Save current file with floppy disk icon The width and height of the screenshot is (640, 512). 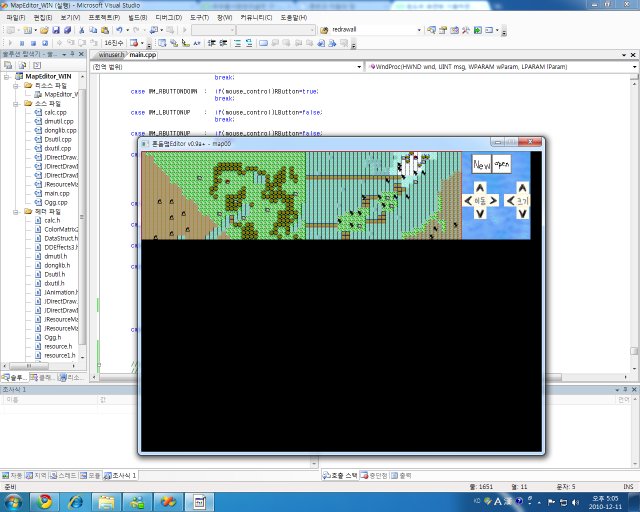tap(56, 30)
